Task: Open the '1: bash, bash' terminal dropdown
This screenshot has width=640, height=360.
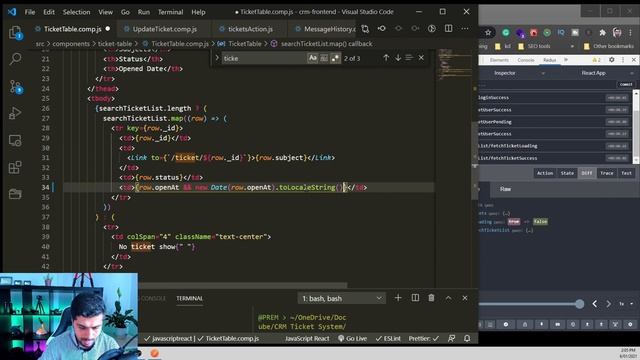Action: [341, 298]
